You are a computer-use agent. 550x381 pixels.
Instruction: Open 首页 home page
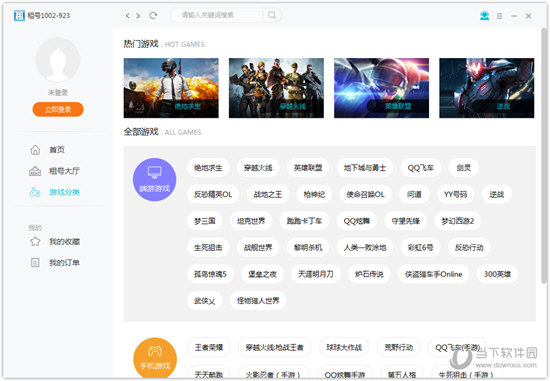point(57,150)
